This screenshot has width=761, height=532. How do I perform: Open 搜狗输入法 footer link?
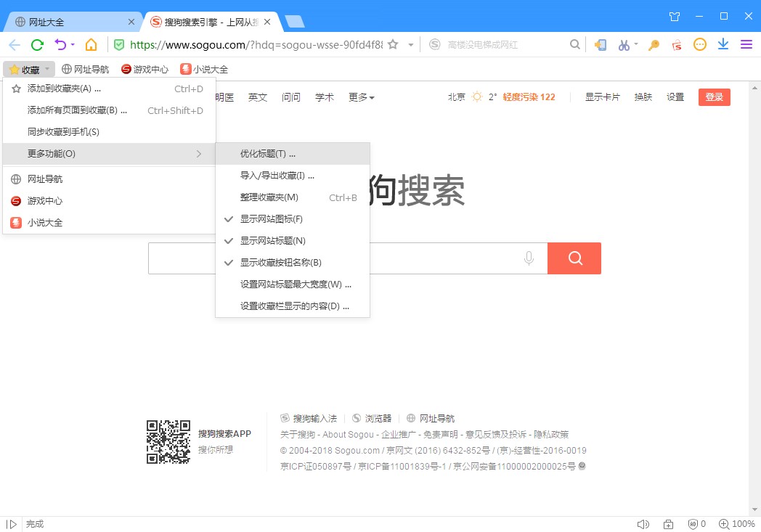click(x=309, y=418)
